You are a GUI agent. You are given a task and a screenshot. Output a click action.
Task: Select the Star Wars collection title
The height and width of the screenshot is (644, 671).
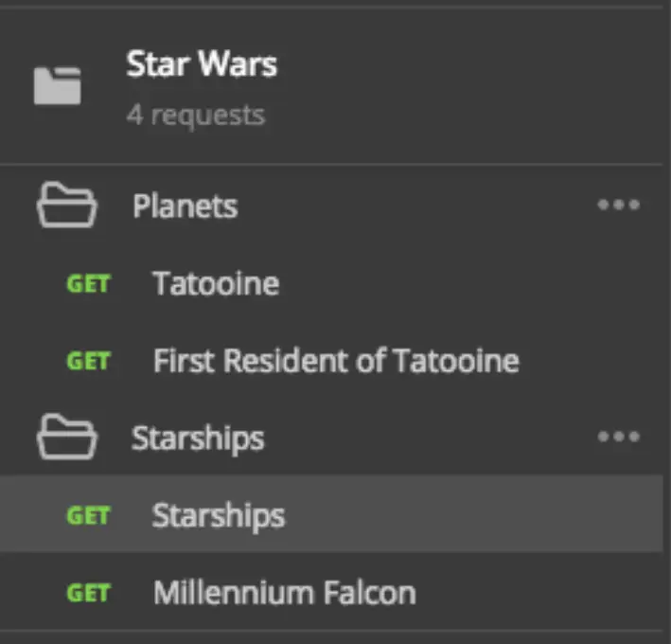pos(202,64)
